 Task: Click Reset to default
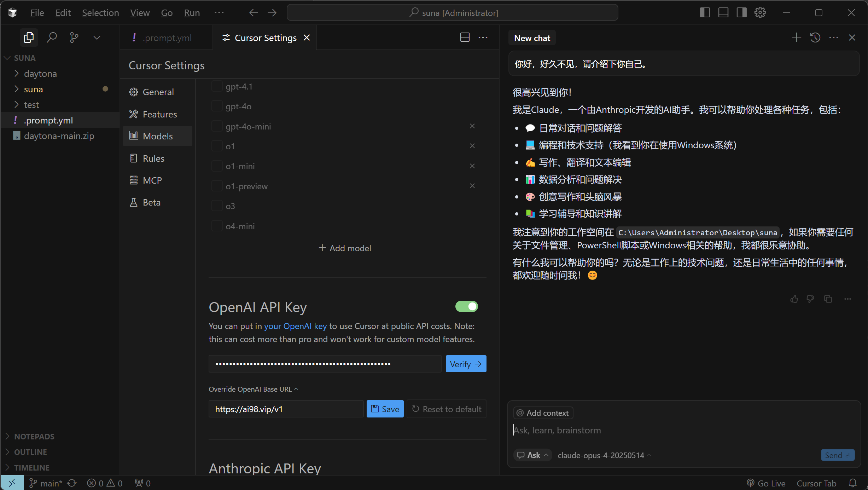(x=447, y=409)
